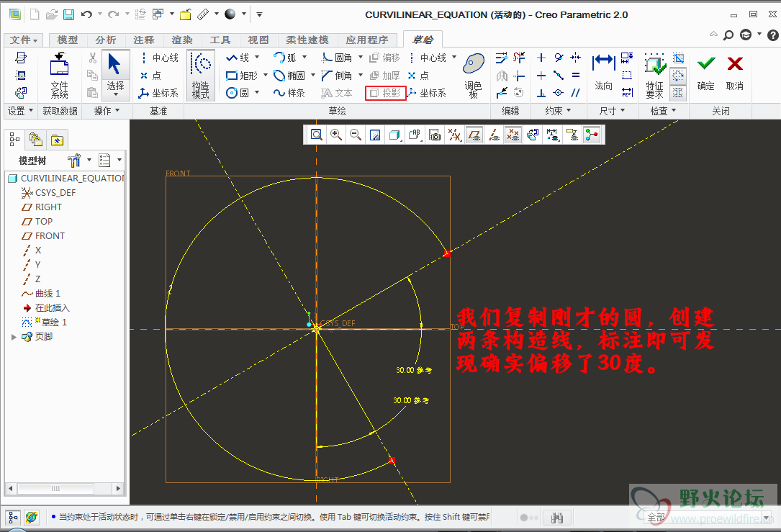This screenshot has width=781, height=532.
Task: Click the construction Coordinate System (坐标系) in the 草绘 group
Action: (427, 93)
